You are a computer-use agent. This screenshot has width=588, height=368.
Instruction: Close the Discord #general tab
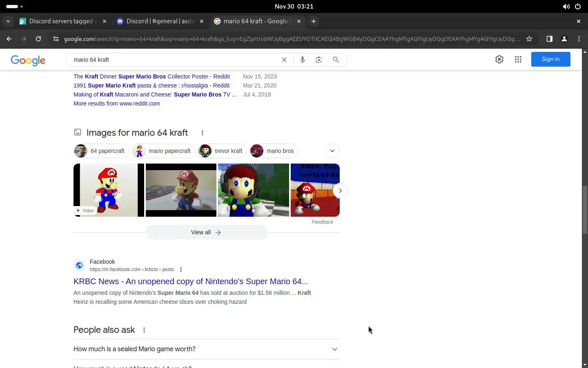point(202,21)
